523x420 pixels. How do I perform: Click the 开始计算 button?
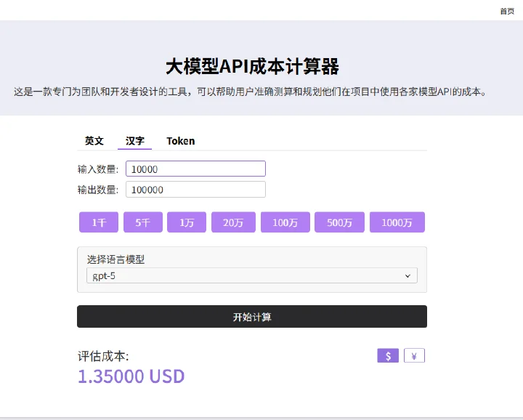(252, 317)
